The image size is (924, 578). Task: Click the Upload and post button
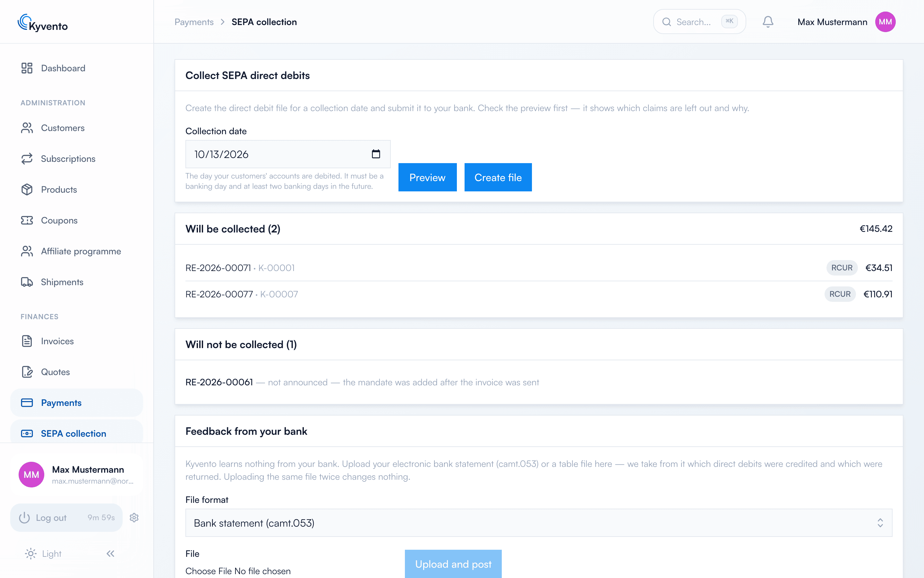[x=453, y=564]
